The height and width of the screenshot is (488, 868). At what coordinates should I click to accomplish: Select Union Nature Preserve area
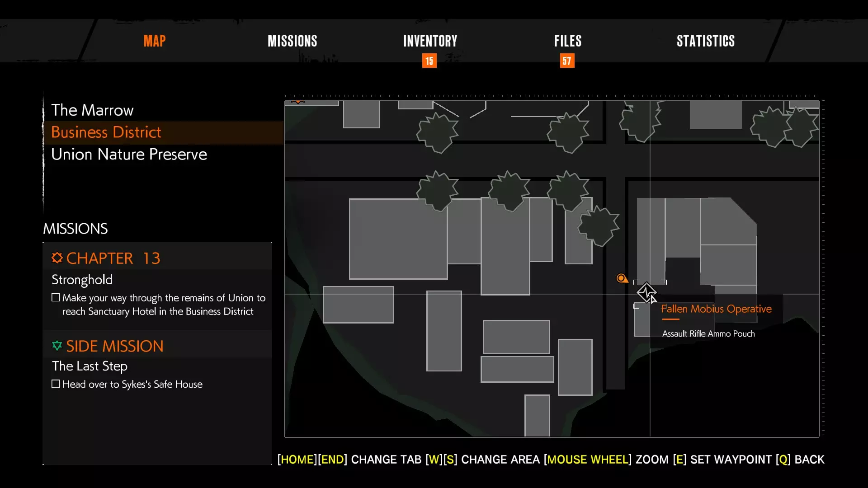[129, 154]
